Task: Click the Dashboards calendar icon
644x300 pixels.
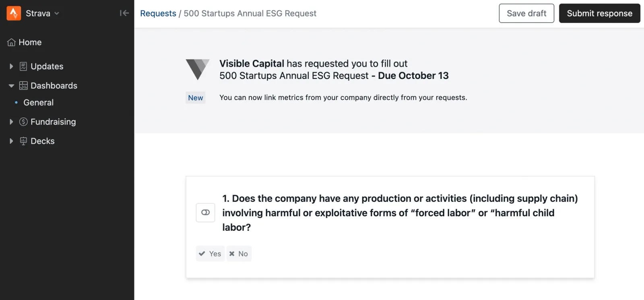Action: coord(23,85)
